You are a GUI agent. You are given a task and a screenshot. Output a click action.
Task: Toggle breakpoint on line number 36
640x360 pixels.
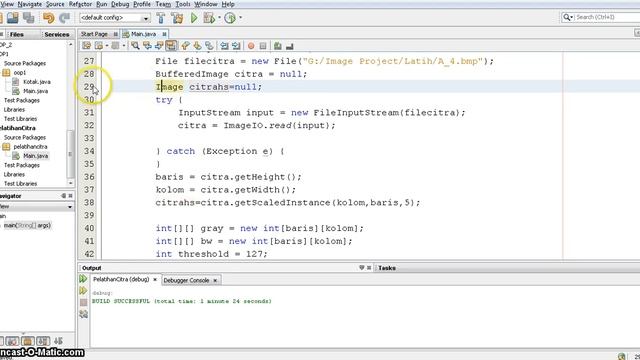tap(89, 177)
